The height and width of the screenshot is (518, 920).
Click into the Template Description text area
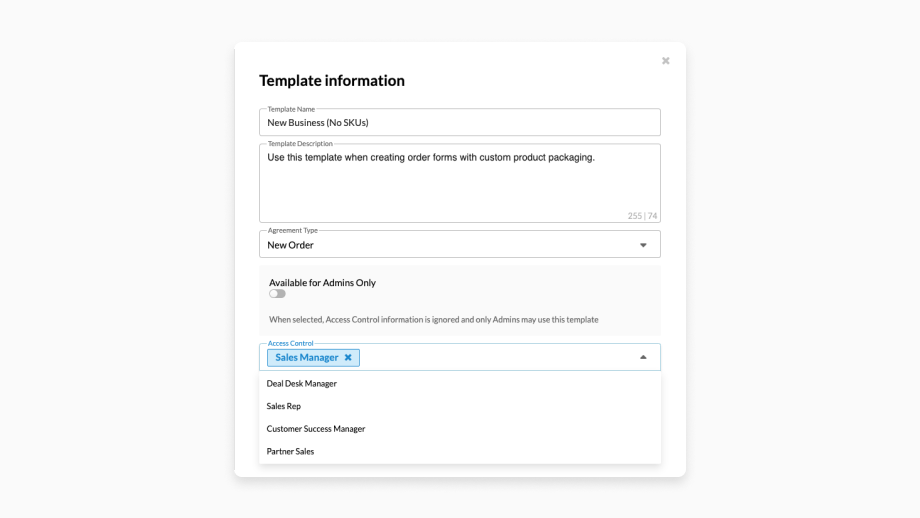pos(459,185)
